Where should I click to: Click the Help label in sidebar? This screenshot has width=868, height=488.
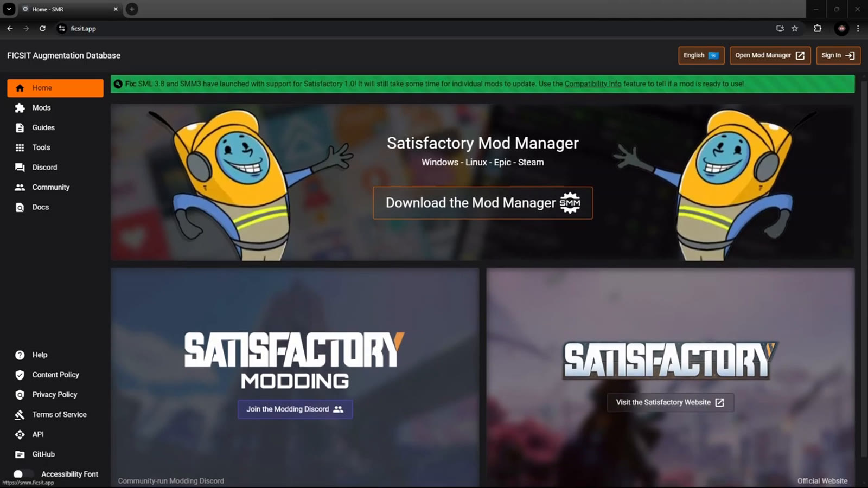(40, 355)
